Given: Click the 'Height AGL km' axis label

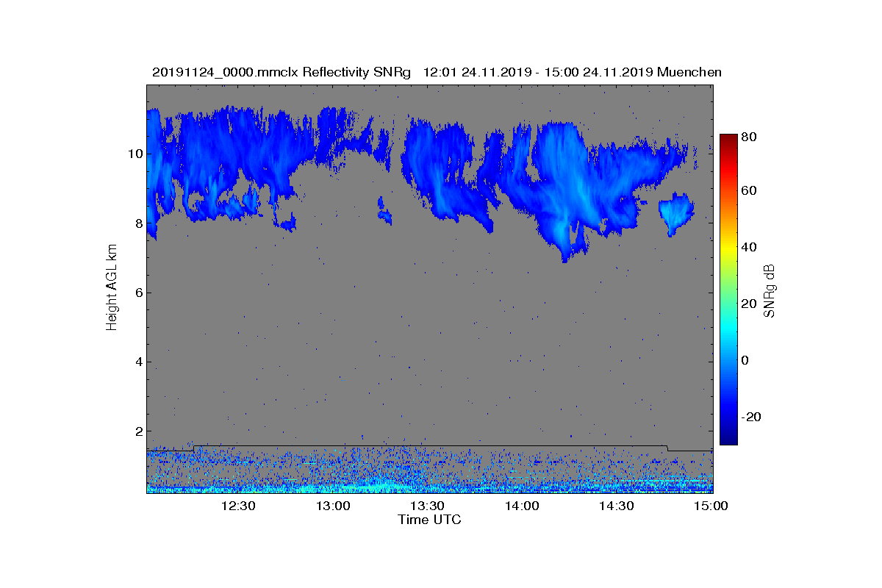Looking at the screenshot, I should click(x=112, y=289).
